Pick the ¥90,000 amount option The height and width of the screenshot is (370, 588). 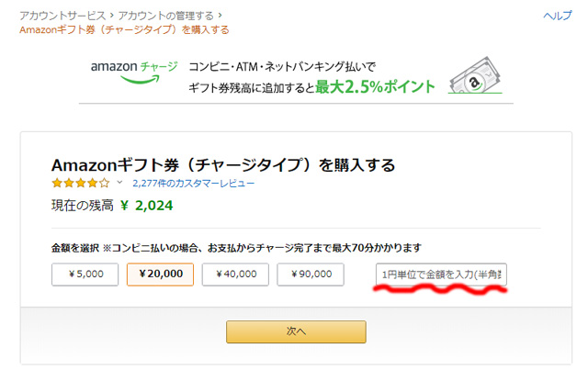[311, 274]
